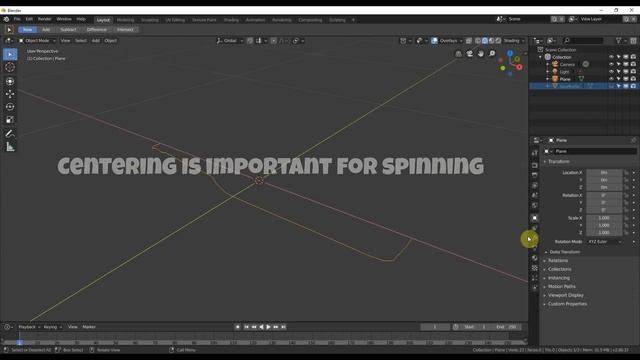Click the outliner filter funnel icon
This screenshot has height=360, width=640.
coord(618,40)
